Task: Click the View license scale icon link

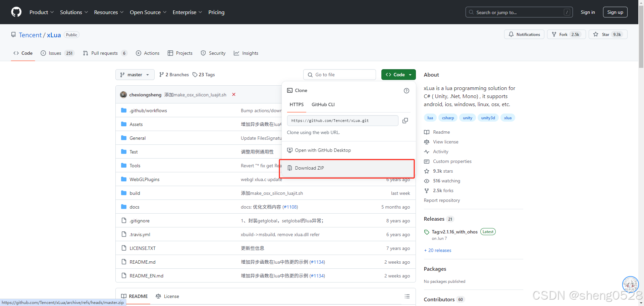Action: [x=441, y=142]
